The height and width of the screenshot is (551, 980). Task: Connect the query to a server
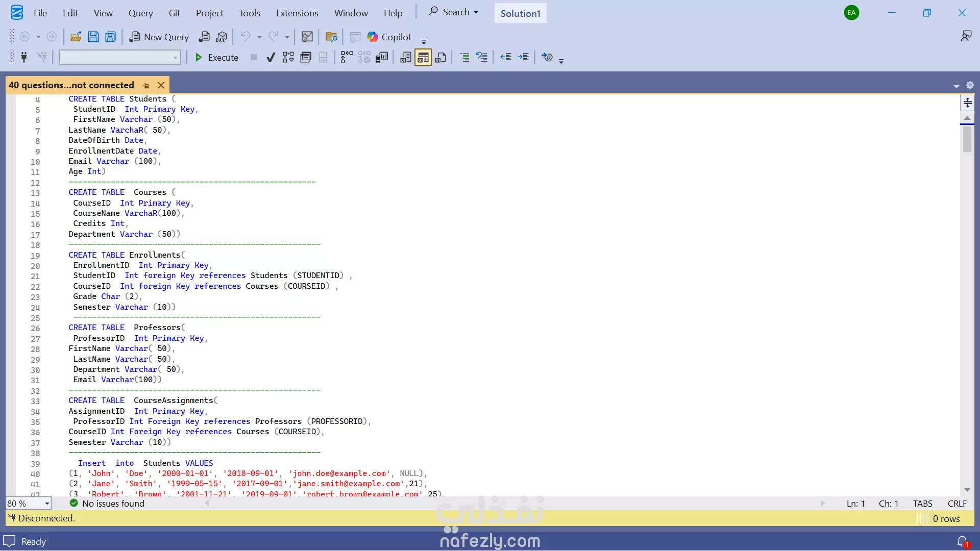[x=23, y=57]
